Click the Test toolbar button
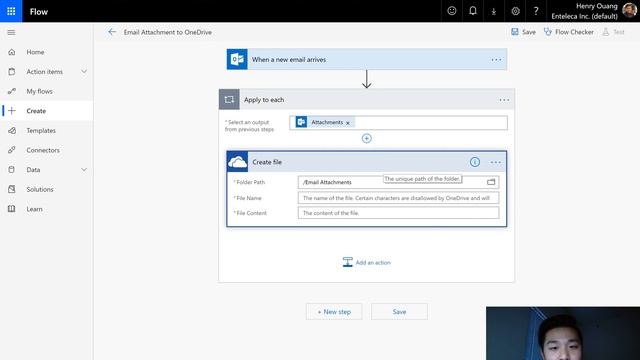Image resolution: width=640 pixels, height=360 pixels. click(613, 32)
